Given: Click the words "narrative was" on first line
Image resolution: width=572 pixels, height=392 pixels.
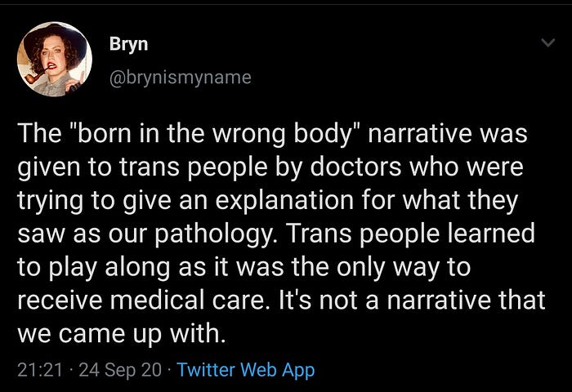Looking at the screenshot, I should [x=448, y=134].
